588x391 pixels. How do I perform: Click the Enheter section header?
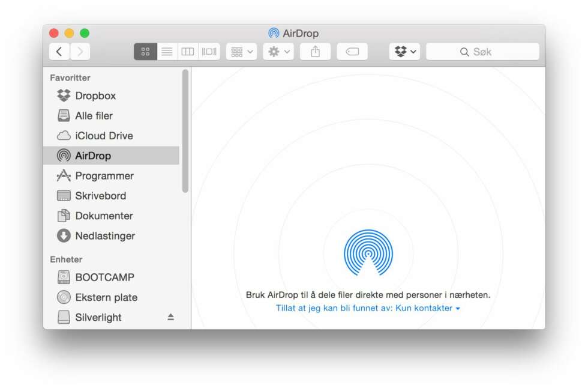66,259
